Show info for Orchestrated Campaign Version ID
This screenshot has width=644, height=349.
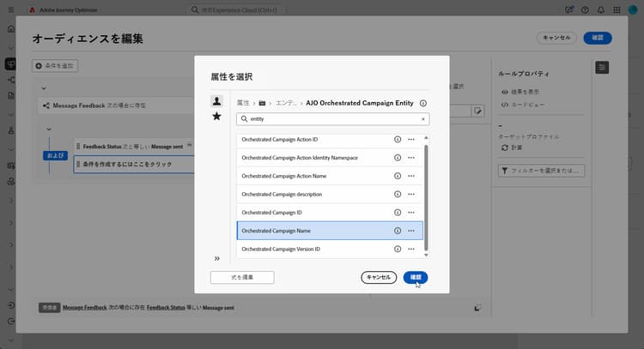pyautogui.click(x=398, y=249)
